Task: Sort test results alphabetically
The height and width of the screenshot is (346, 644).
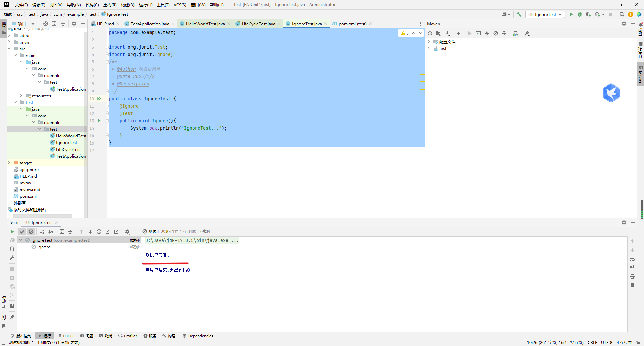Action: pos(42,232)
